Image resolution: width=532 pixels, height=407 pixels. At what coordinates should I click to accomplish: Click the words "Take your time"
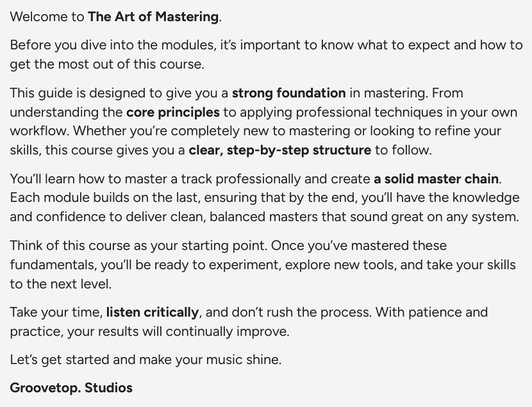point(56,313)
